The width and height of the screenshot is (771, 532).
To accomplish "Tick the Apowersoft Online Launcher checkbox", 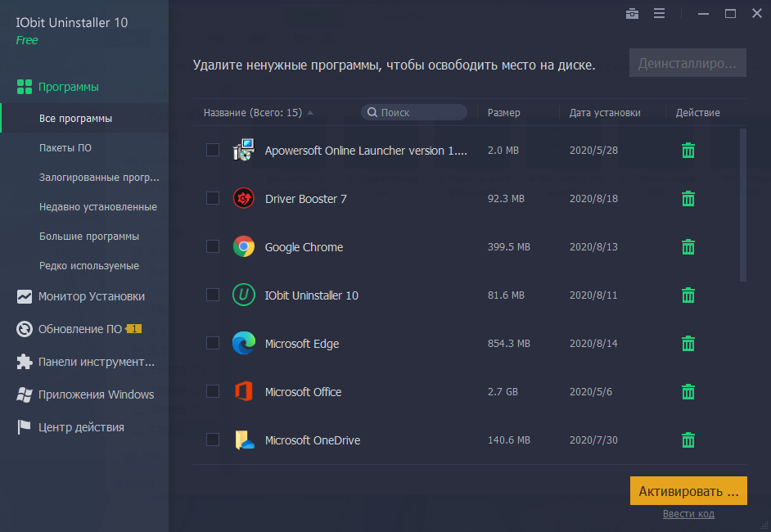I will (x=213, y=150).
